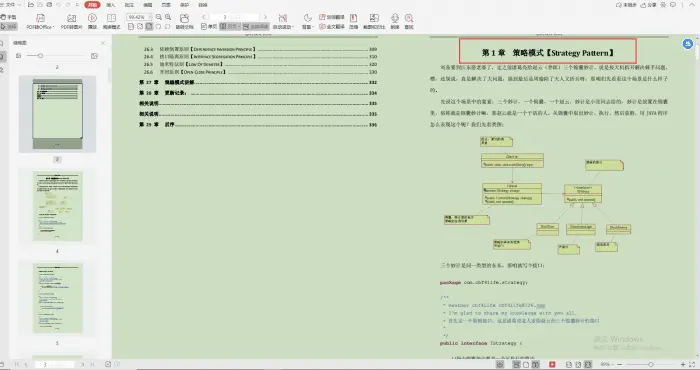Adjust the status bar zoom slider
Image resolution: width=700 pixels, height=370 pixels.
(x=651, y=365)
